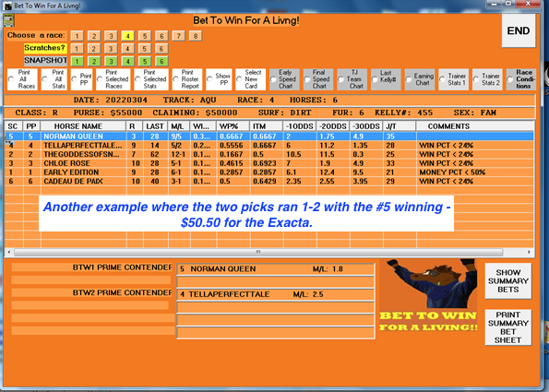This screenshot has height=392, width=549.
Task: Click the app icon below the title bar
Action: coord(8,20)
